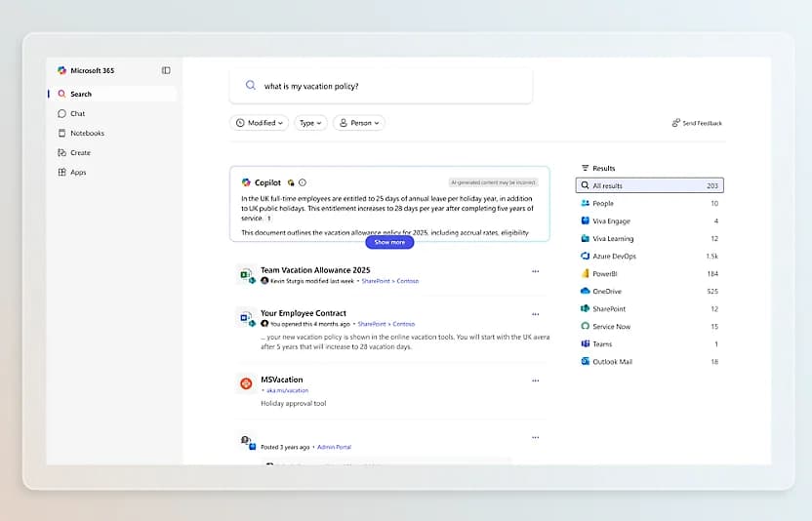The height and width of the screenshot is (521, 812).
Task: Filter results by Teams
Action: point(649,343)
